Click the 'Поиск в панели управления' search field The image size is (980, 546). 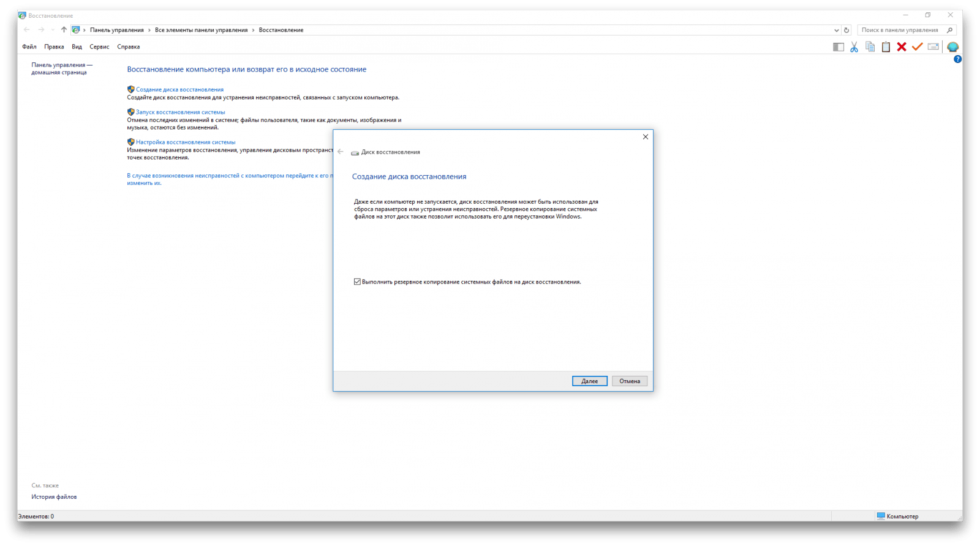(900, 30)
